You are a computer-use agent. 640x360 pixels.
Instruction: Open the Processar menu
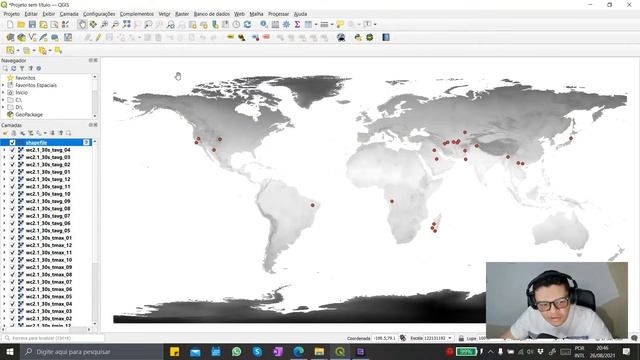click(278, 14)
